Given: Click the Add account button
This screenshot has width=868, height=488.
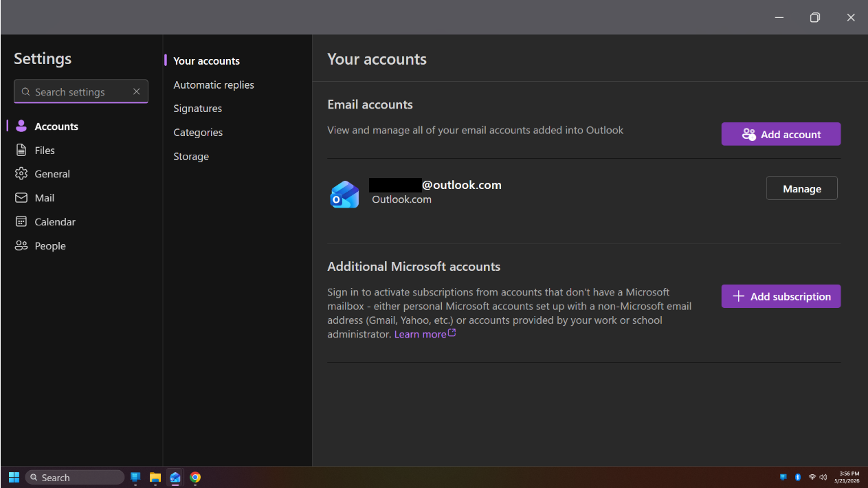Looking at the screenshot, I should click(x=781, y=134).
